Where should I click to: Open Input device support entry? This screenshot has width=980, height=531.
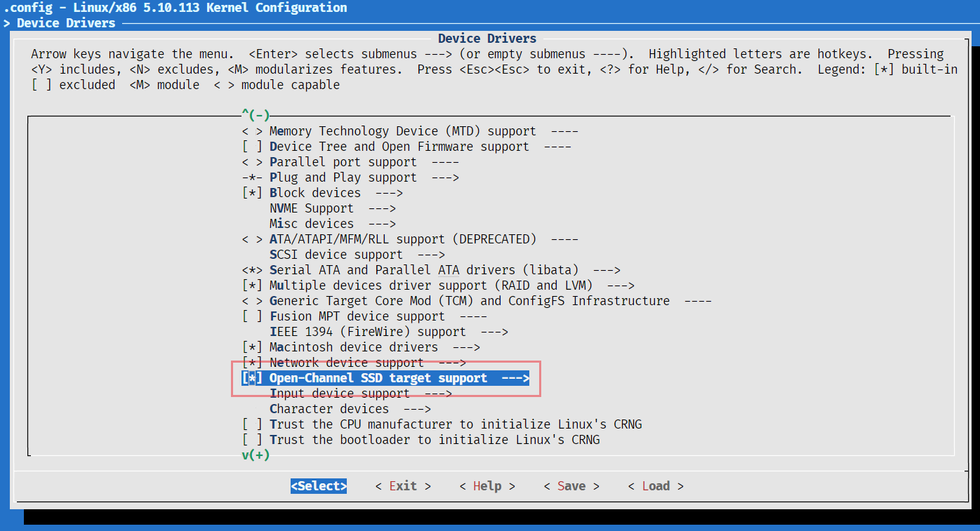coord(360,394)
